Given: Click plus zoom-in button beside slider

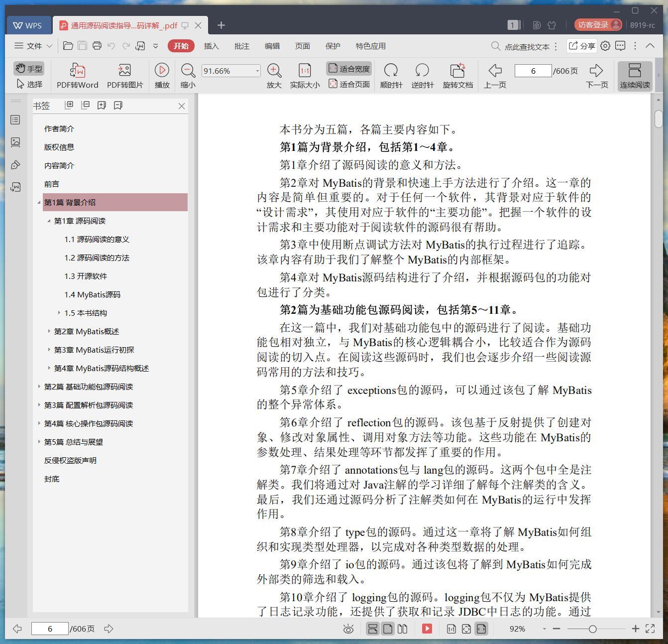Looking at the screenshot, I should [635, 629].
